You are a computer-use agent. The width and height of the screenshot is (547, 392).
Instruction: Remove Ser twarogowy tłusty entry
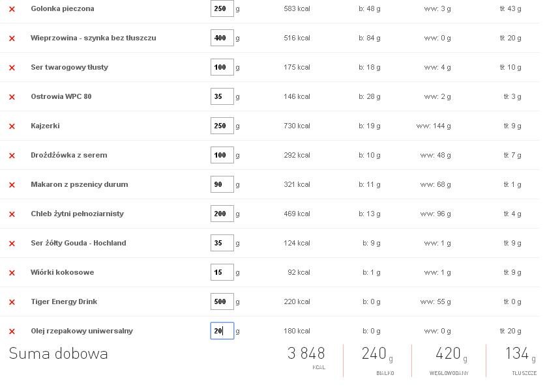12,68
